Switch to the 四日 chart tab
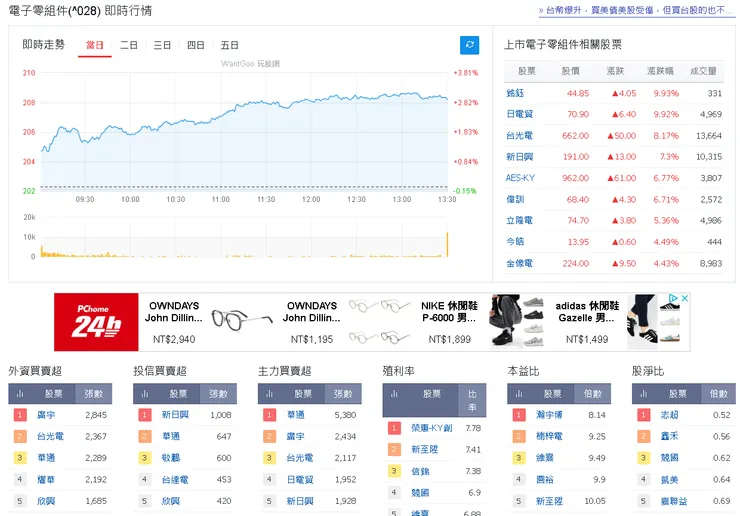The image size is (740, 516). tap(195, 45)
